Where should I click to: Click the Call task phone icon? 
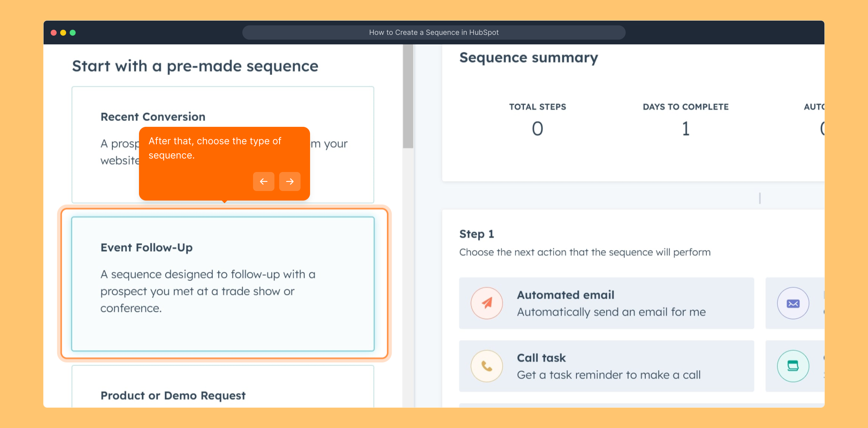pyautogui.click(x=487, y=366)
